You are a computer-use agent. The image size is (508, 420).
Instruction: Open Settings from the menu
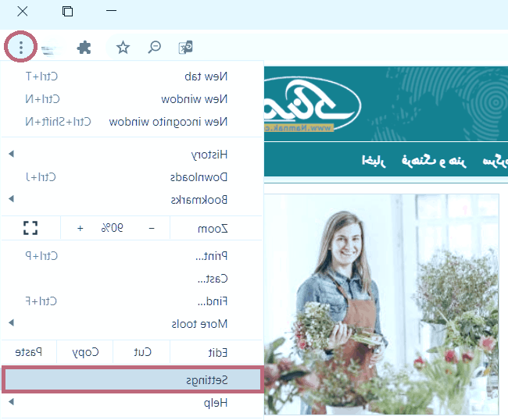click(131, 379)
